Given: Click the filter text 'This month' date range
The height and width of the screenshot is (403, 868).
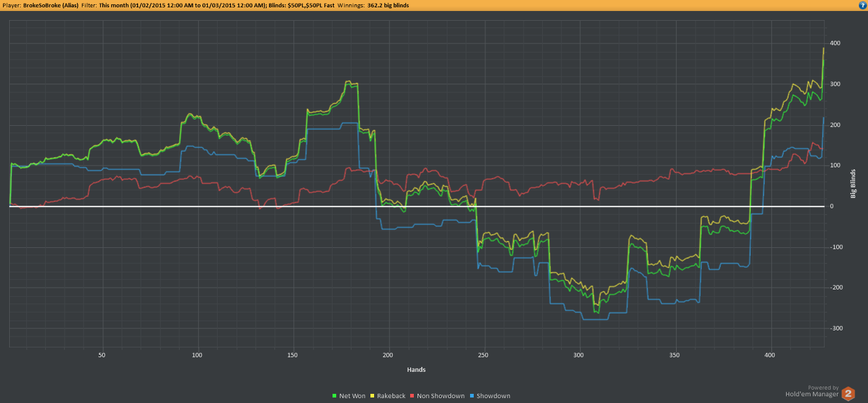Looking at the screenshot, I should [182, 5].
